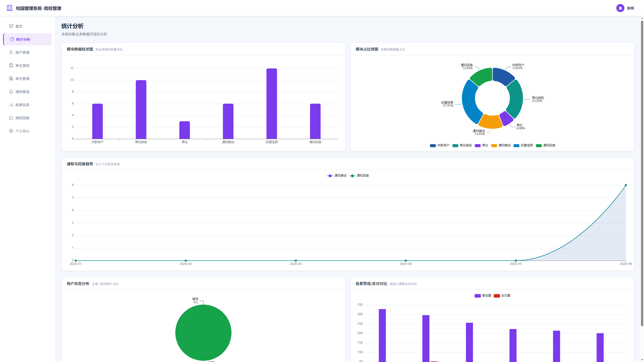644x362 pixels.
Task: Click the 投票赞成/反对对比 card title
Action: click(371, 284)
